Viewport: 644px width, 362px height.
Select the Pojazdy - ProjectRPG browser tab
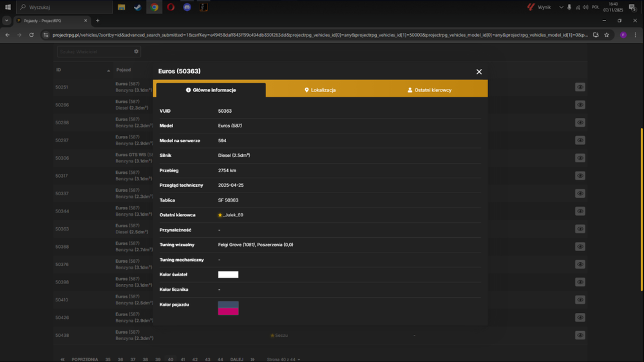point(52,21)
